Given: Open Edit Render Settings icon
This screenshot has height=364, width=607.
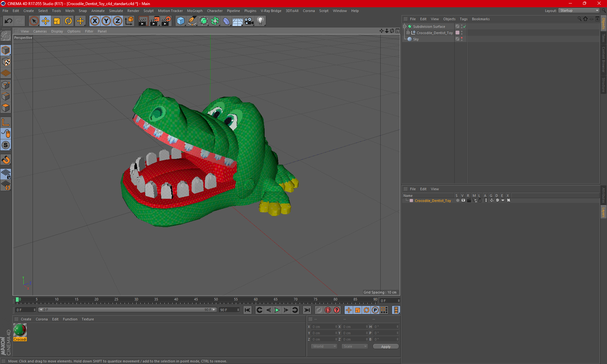Looking at the screenshot, I should (x=166, y=21).
